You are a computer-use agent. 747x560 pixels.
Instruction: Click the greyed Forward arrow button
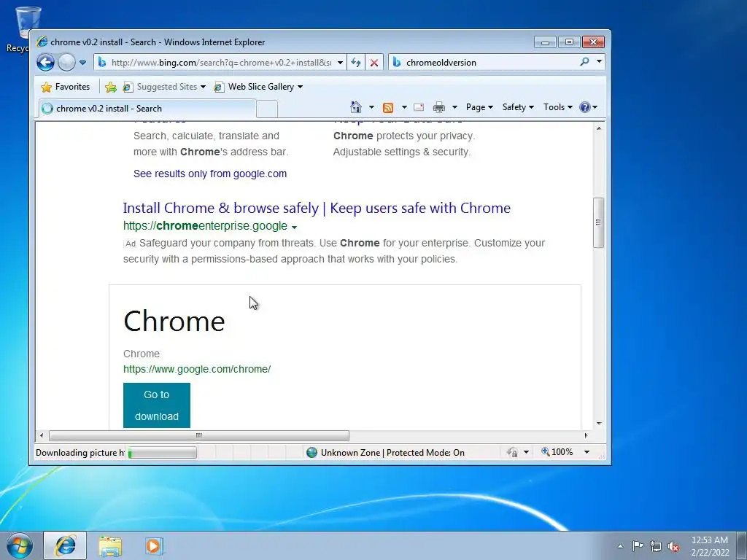pos(66,63)
